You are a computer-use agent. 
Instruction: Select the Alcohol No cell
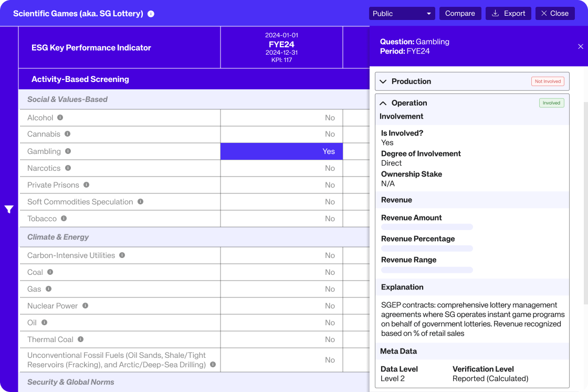(x=281, y=118)
